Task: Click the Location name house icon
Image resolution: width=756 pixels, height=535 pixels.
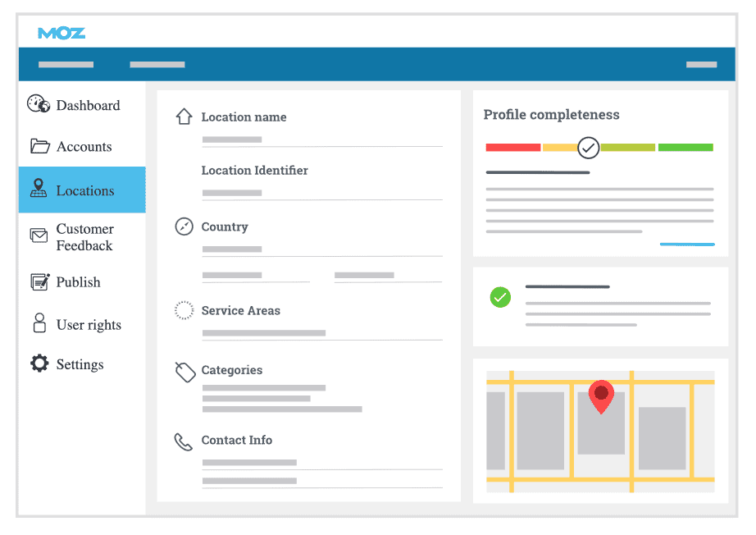Action: pos(184,117)
